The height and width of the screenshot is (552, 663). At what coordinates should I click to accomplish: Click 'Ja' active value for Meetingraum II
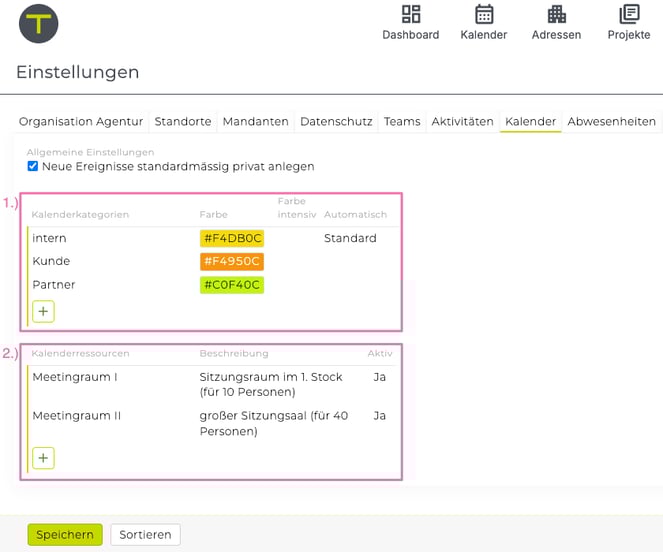(x=379, y=416)
